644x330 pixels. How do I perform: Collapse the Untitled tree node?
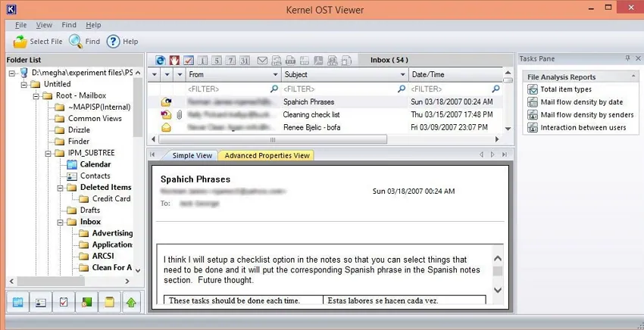pos(24,84)
